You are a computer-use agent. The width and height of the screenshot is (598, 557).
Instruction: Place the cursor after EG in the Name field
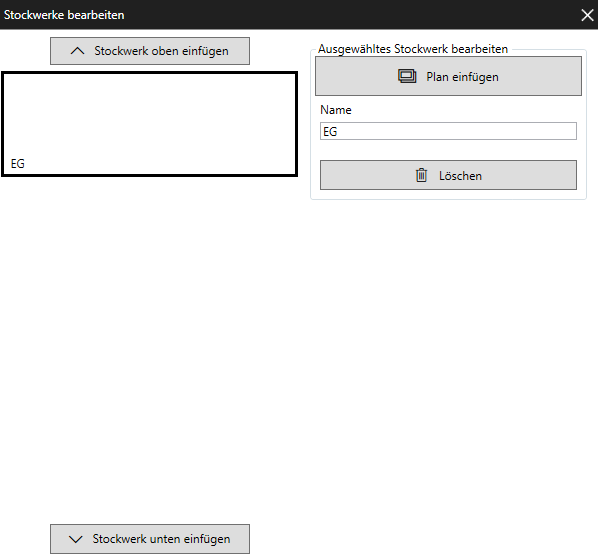coord(339,132)
